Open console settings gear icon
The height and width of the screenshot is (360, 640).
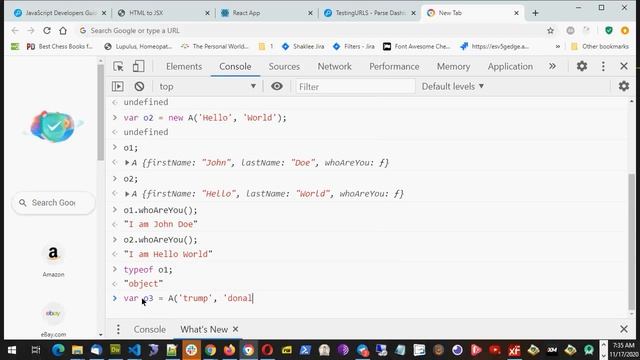pyautogui.click(x=624, y=86)
